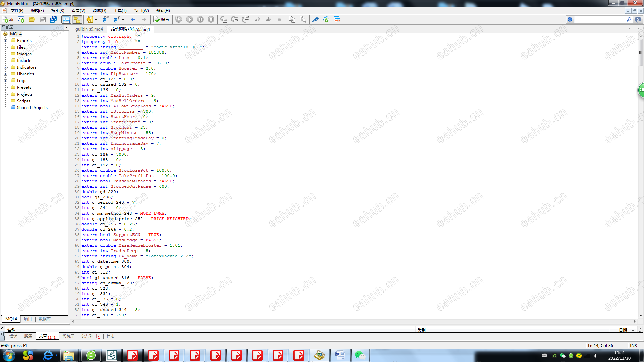Switch to the 代码库 toolbox tab
Image resolution: width=644 pixels, height=362 pixels.
pyautogui.click(x=68, y=336)
